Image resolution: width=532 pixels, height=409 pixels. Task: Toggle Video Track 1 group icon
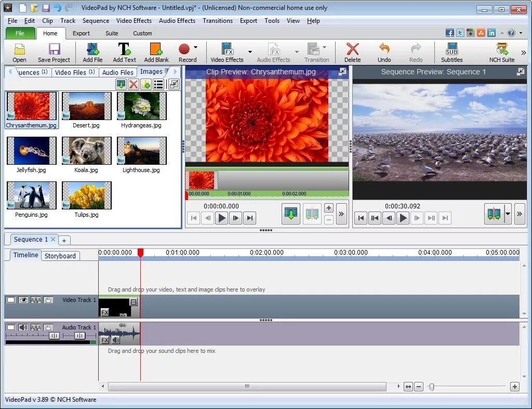coord(36,300)
